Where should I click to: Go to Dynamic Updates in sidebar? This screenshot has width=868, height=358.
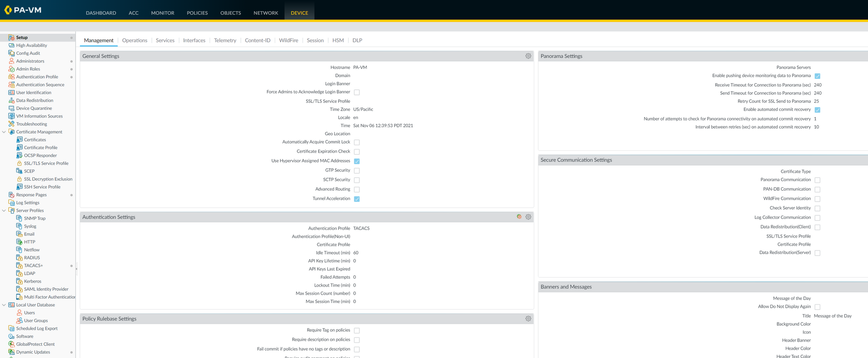(x=33, y=352)
